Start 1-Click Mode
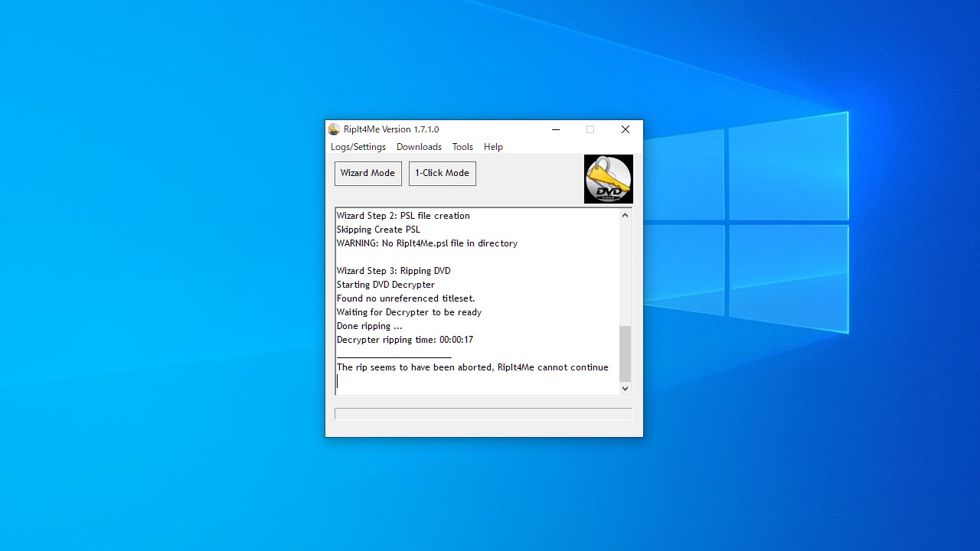 click(442, 173)
